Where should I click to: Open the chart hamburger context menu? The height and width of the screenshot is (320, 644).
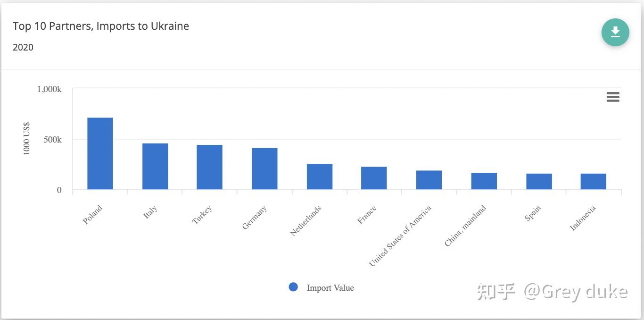pos(613,97)
